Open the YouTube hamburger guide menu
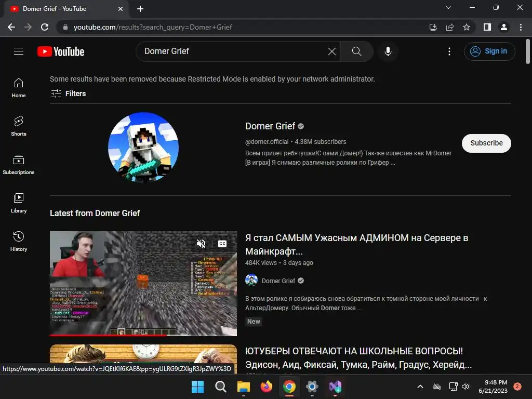The height and width of the screenshot is (399, 532). point(19,51)
